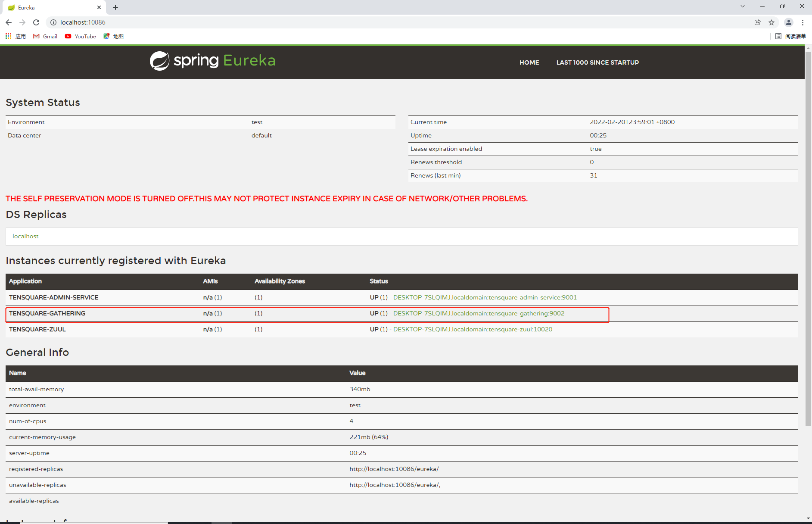Select registered-replicas URL value
The height and width of the screenshot is (524, 812).
(394, 469)
